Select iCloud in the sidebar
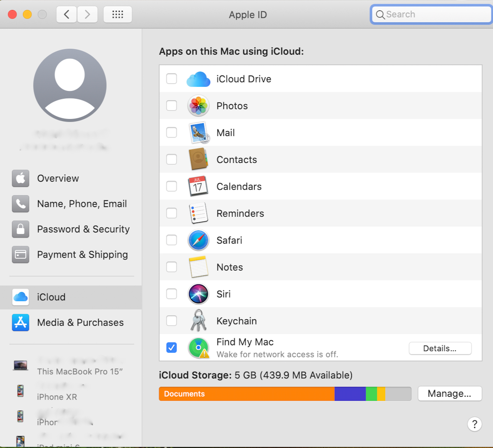The width and height of the screenshot is (493, 448). (x=71, y=297)
